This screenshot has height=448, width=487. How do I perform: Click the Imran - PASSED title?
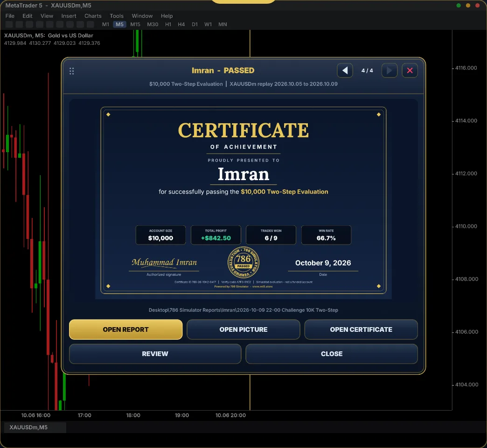[x=223, y=70]
